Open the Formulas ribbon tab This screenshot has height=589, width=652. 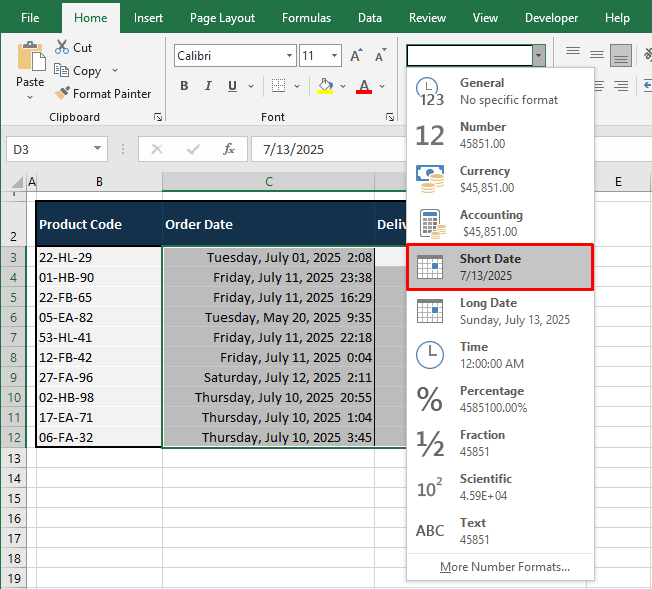pos(306,18)
